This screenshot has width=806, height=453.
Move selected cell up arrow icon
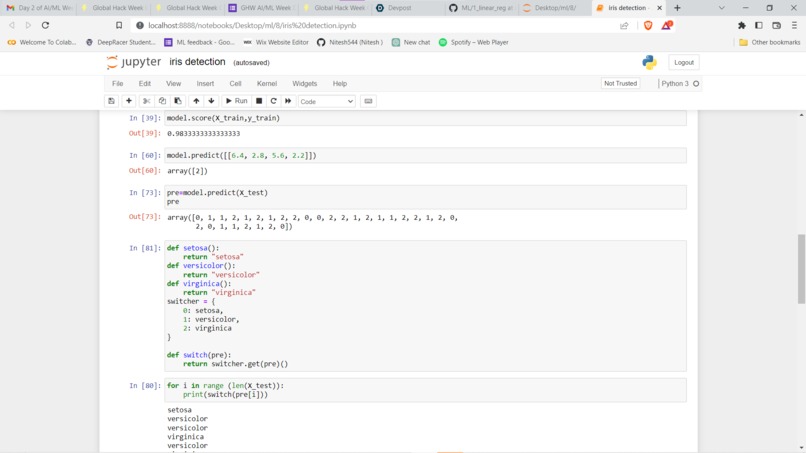tap(196, 101)
